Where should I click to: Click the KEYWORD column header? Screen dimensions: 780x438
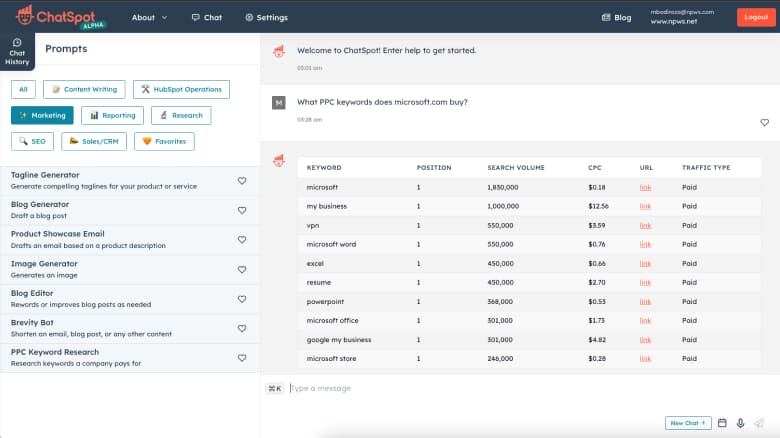click(324, 168)
